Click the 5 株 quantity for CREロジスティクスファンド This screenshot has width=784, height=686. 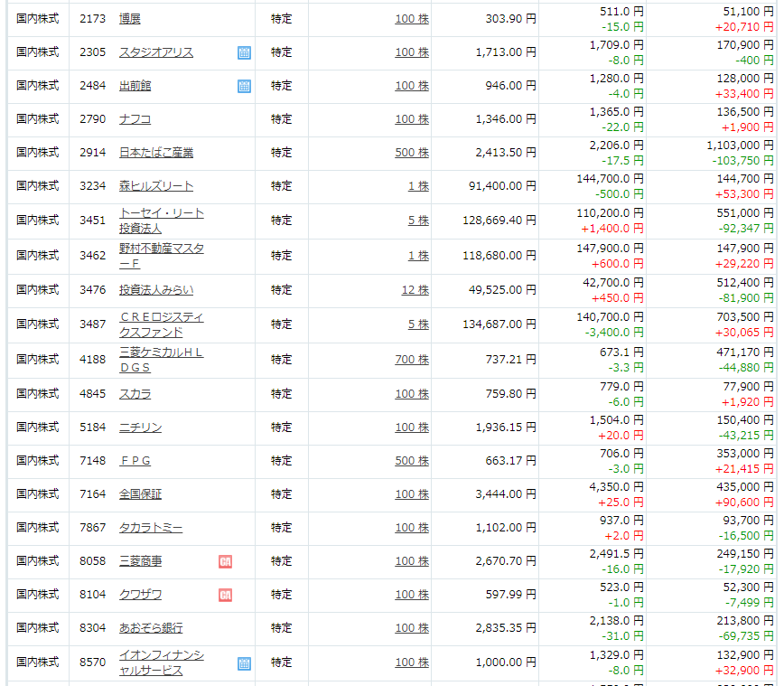418,324
